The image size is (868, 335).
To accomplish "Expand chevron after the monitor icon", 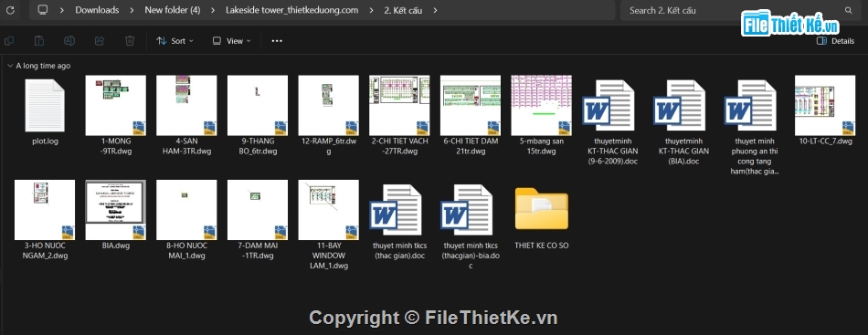I will pos(61,10).
